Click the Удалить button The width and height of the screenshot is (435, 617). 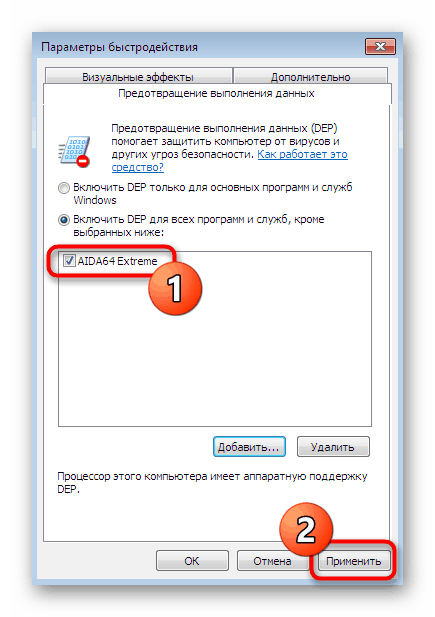click(333, 447)
